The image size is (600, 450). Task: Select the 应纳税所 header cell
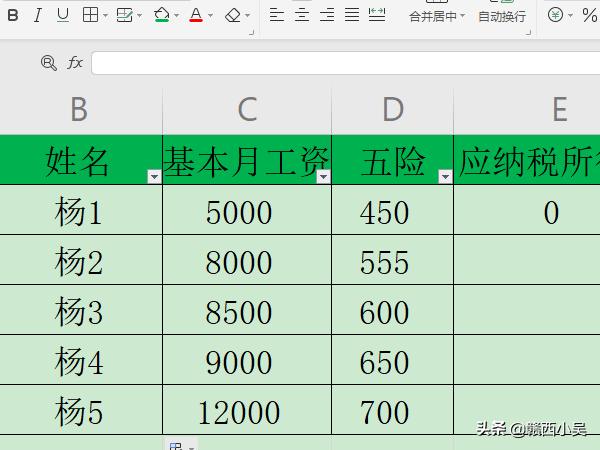click(x=527, y=160)
